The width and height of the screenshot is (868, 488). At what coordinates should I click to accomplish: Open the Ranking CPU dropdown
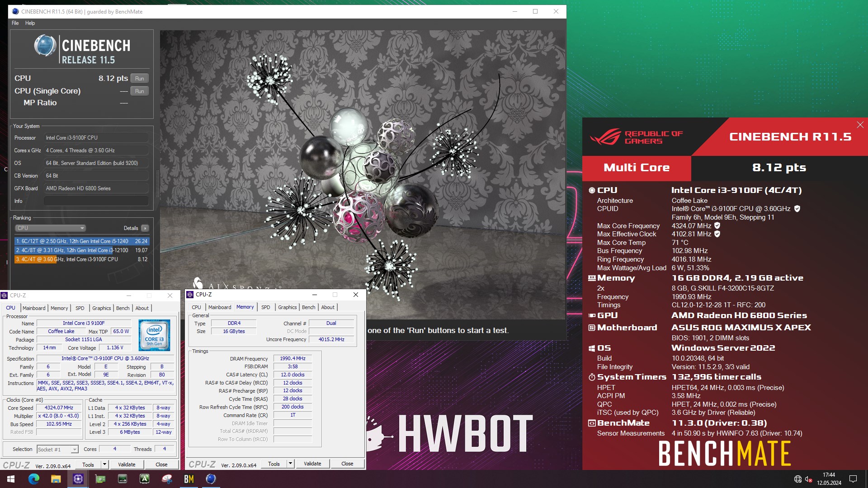(50, 228)
